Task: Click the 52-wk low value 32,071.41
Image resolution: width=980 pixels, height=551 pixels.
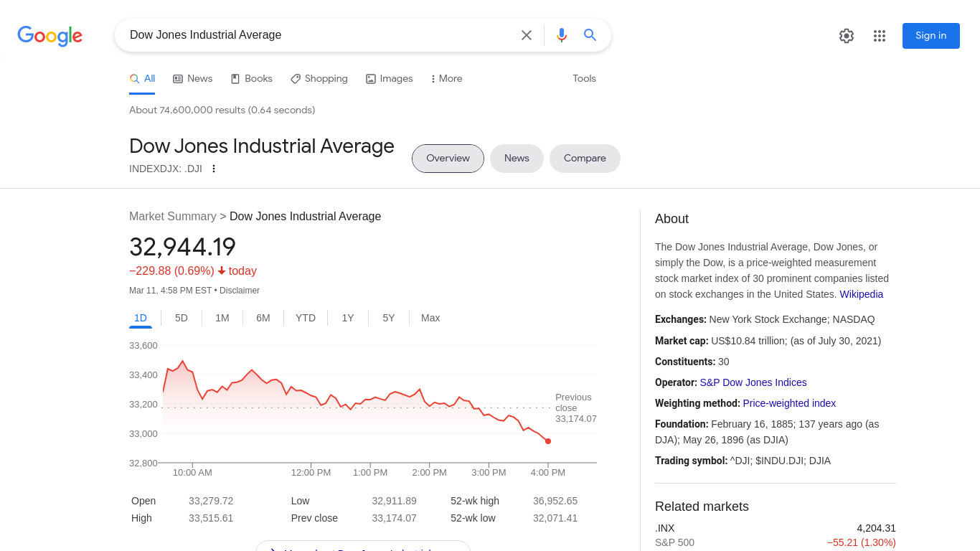Action: [x=555, y=518]
